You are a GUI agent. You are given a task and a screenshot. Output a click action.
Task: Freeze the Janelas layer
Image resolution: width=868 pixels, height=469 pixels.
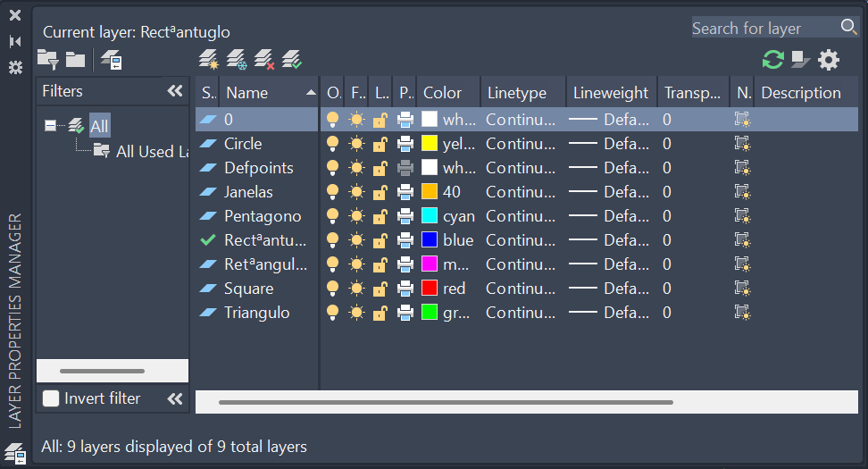(357, 192)
